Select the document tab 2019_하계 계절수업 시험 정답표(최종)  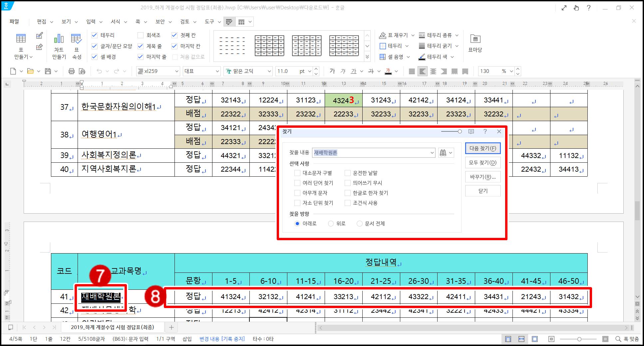[113, 327]
